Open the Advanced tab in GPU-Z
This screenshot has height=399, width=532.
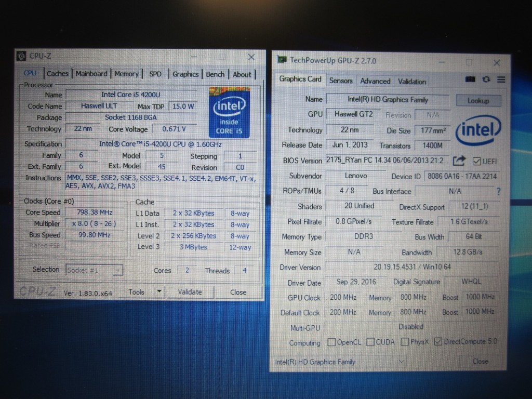(x=375, y=81)
